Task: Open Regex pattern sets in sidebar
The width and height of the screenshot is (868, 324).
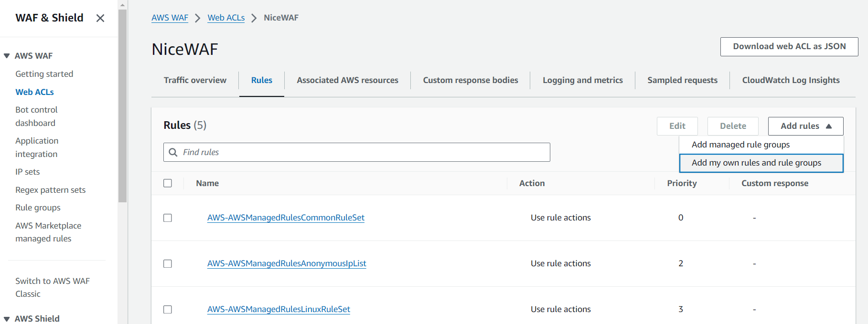Action: pos(51,190)
